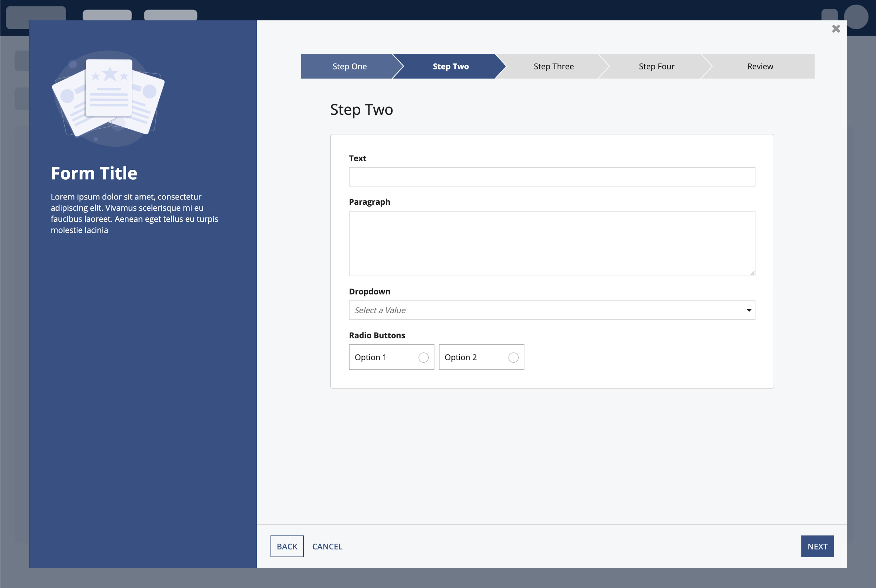Image resolution: width=876 pixels, height=588 pixels.
Task: Select the Option 1 radio button
Action: click(x=423, y=357)
